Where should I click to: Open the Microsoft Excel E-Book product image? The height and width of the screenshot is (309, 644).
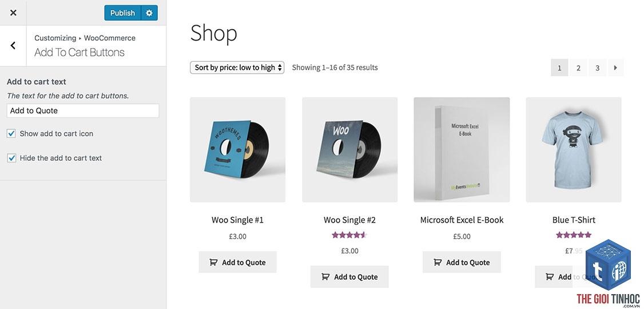point(462,149)
